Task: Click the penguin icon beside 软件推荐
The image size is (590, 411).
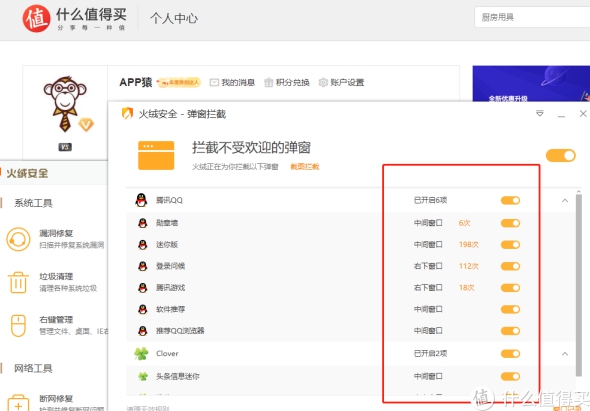Action: [142, 309]
